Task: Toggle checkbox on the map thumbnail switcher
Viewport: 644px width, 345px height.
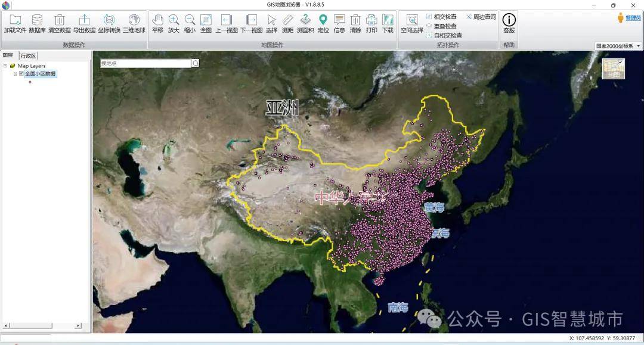Action: 620,62
